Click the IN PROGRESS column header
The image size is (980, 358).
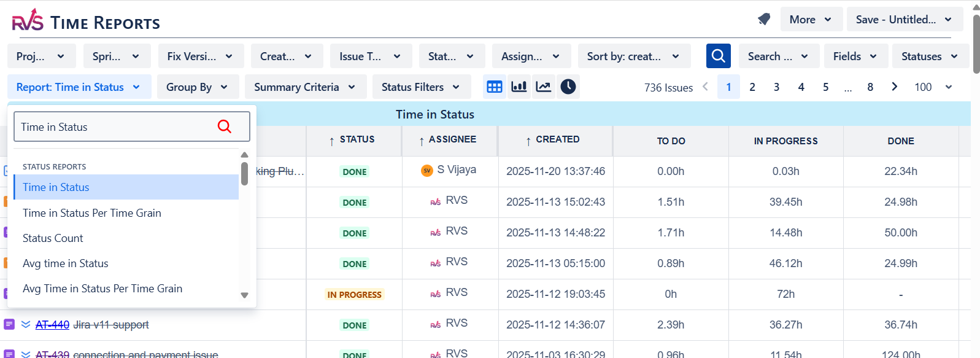[785, 141]
